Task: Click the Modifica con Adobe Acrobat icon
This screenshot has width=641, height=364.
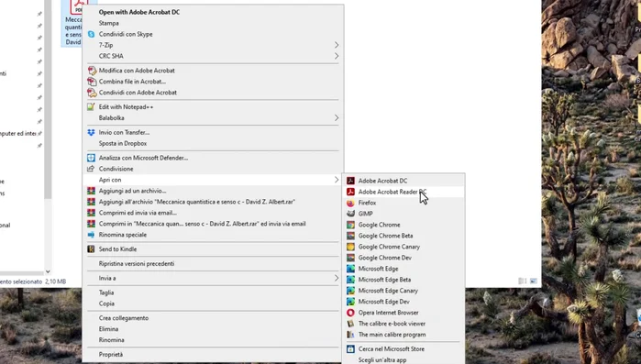Action: pos(92,71)
